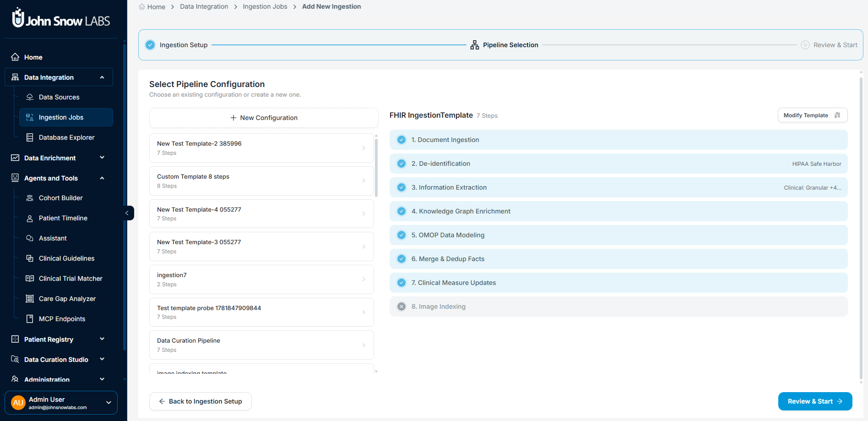Open the Admin User account dropdown
868x421 pixels.
[x=108, y=403]
